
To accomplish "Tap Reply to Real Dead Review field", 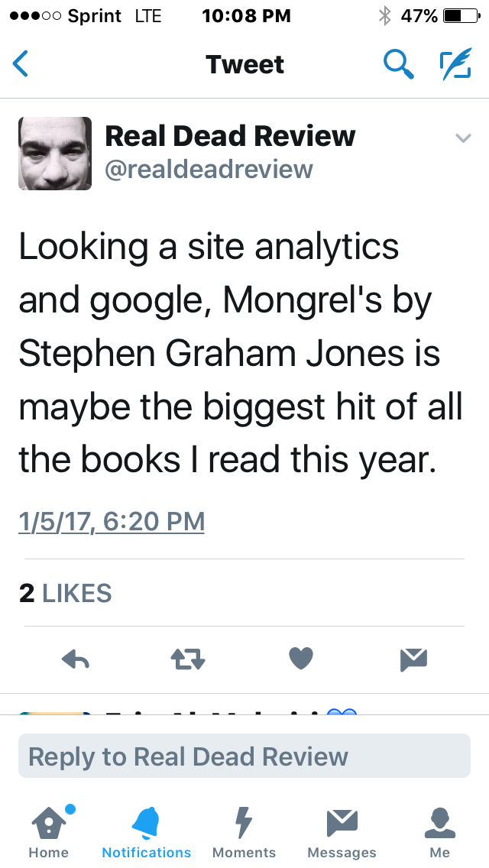I will [244, 756].
